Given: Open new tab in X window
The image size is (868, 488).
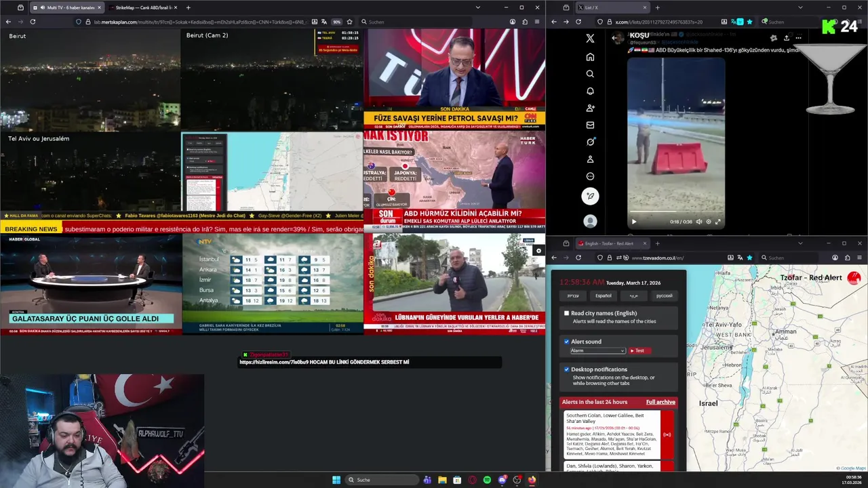Looking at the screenshot, I should (x=657, y=7).
